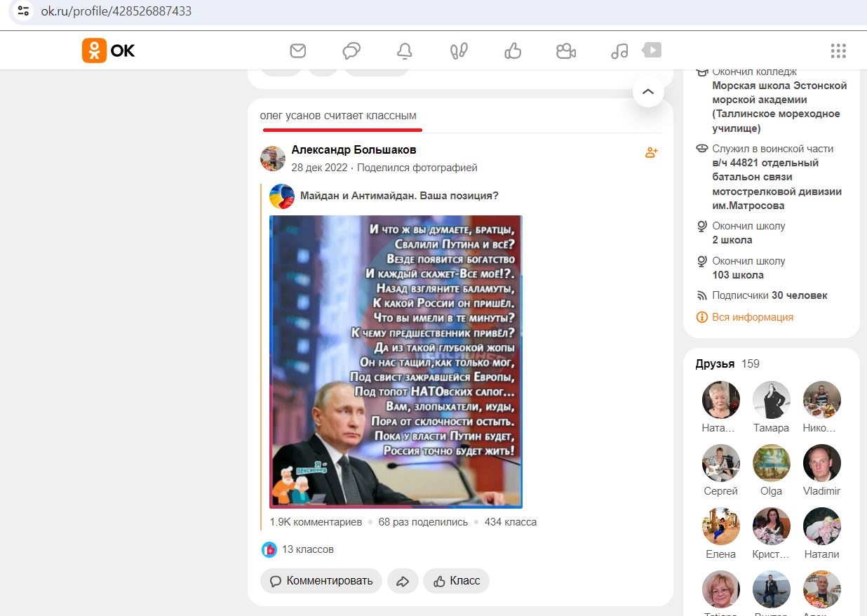Image resolution: width=867 pixels, height=616 pixels.
Task: Click the 434 класса counter
Action: pyautogui.click(x=511, y=522)
